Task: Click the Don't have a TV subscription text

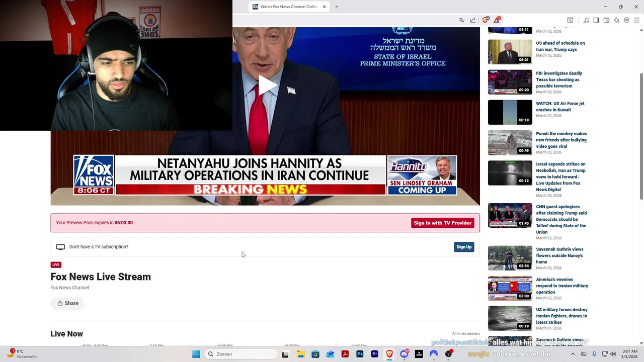Action: [x=99, y=247]
